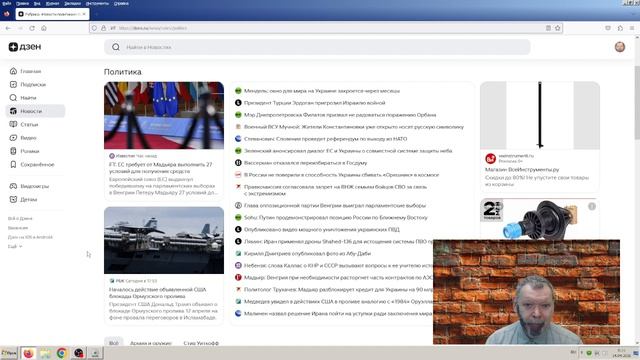This screenshot has height=360, width=640.
Task: Open FT: ЕС требует от Мадьяра headline
Action: point(160,168)
